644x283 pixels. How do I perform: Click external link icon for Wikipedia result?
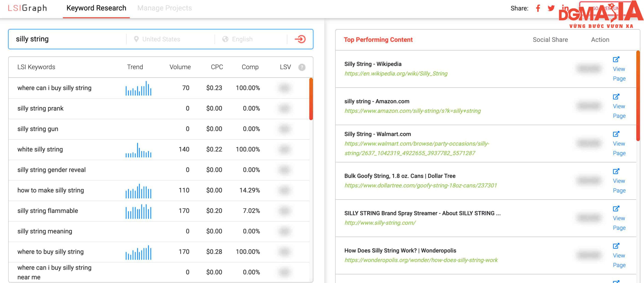click(x=616, y=59)
